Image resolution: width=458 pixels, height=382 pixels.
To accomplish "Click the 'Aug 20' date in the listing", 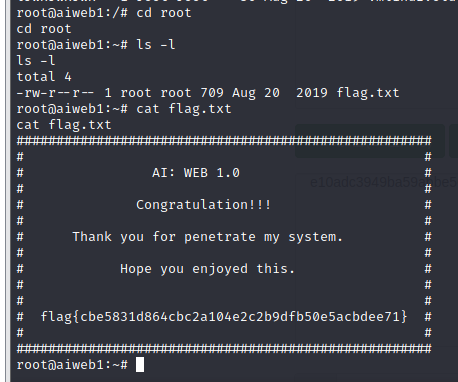I will [256, 93].
